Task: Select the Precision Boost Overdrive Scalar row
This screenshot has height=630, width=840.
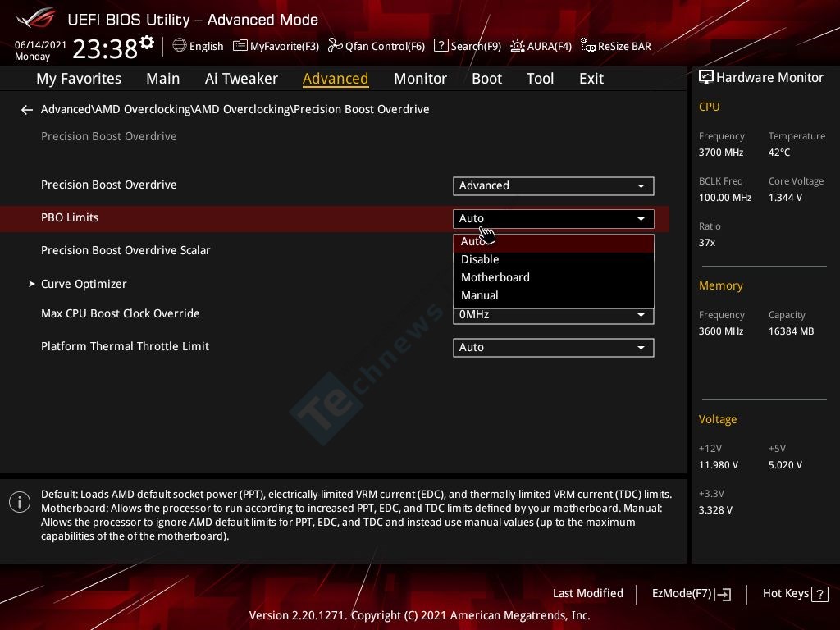Action: point(126,250)
